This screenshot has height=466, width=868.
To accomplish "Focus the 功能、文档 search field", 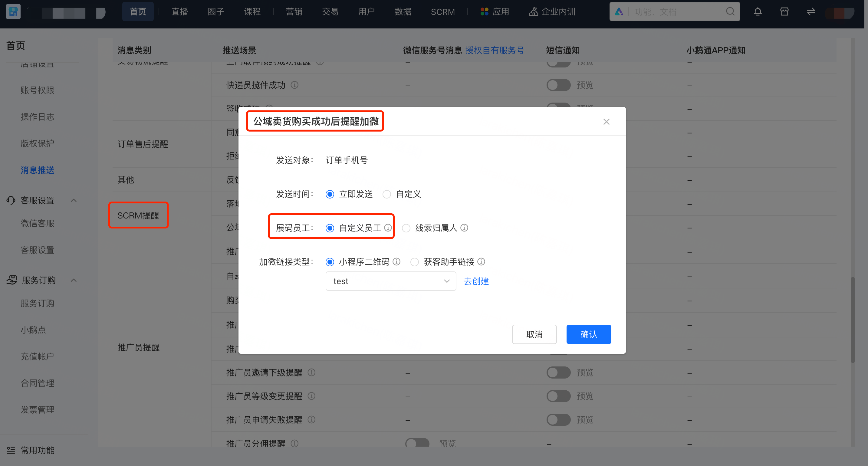I will click(675, 12).
